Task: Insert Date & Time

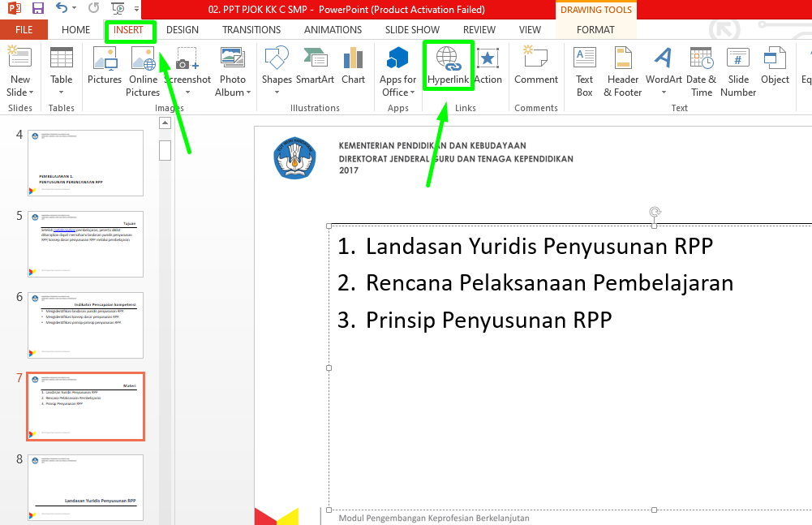Action: pos(699,73)
